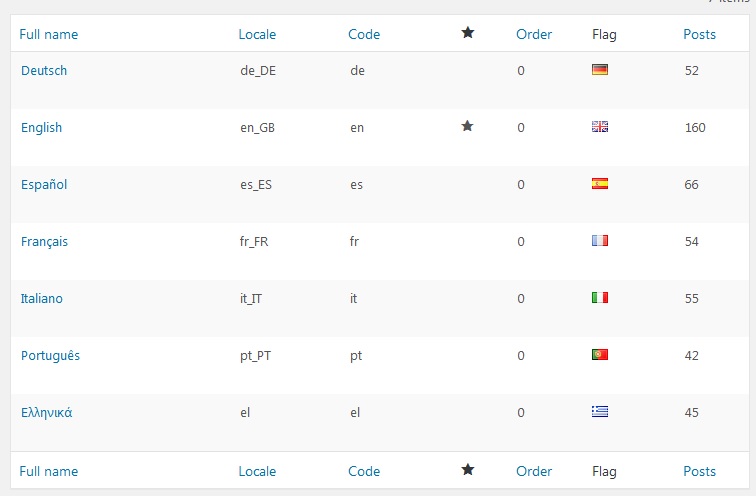Click the Italian flag icon
Image resolution: width=756 pixels, height=496 pixels.
(600, 297)
